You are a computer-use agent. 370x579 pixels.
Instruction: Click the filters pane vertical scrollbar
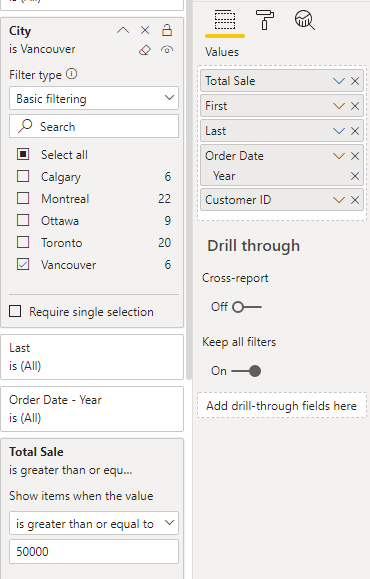[189, 189]
